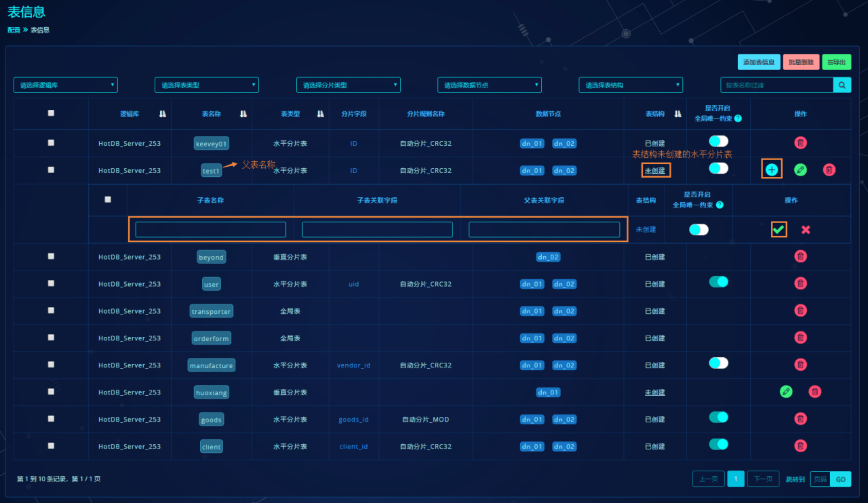Viewport: 868px width, 503px height.
Task: Click the 未创建 link in huoxiang row
Action: pos(654,392)
